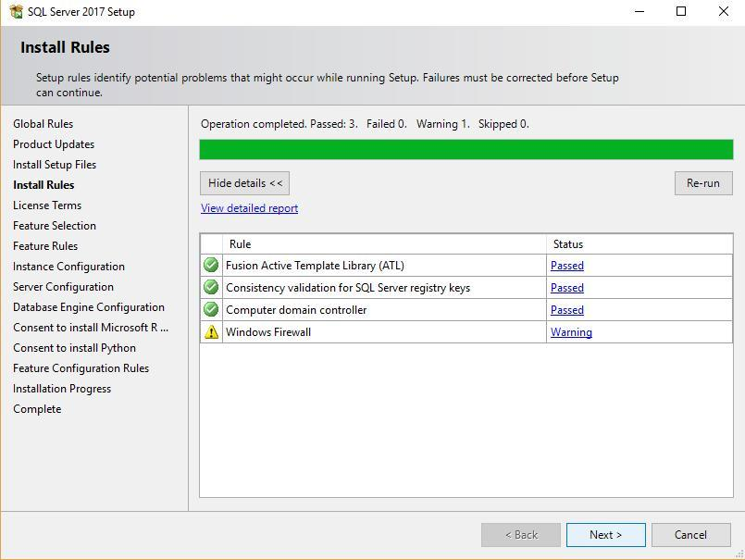Click Consistency validation for SQL Server registry keys
The image size is (745, 560).
pyautogui.click(x=348, y=288)
